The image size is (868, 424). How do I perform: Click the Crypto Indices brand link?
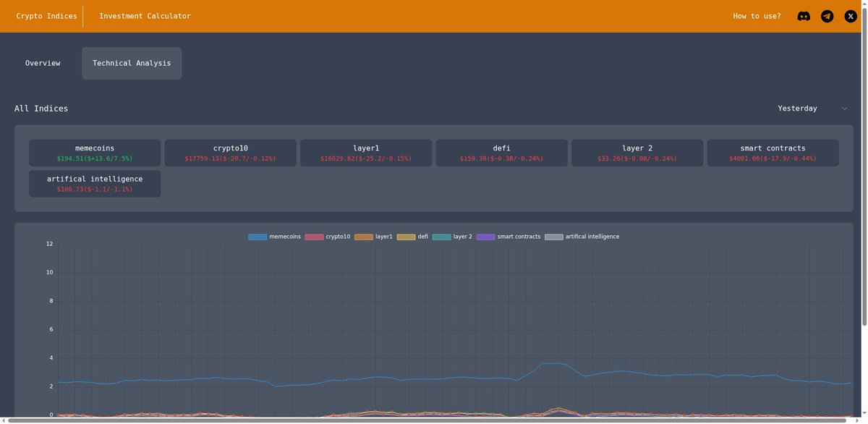(46, 16)
